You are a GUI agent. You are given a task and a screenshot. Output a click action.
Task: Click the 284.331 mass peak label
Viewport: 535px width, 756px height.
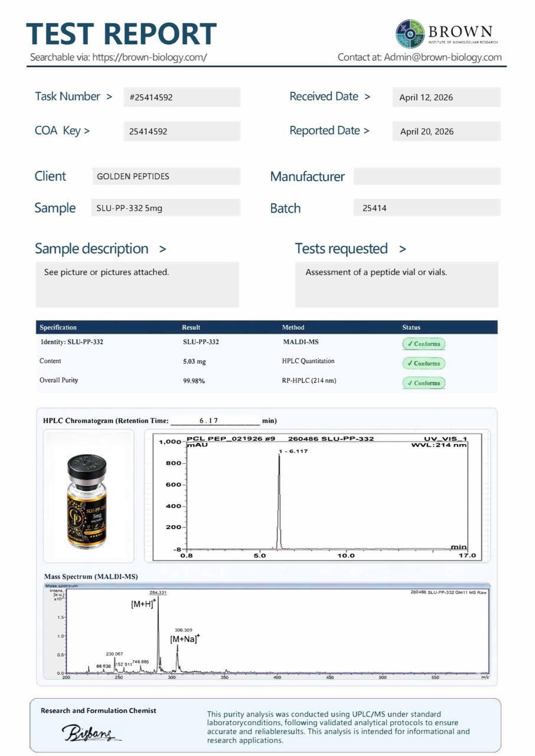coord(158,592)
